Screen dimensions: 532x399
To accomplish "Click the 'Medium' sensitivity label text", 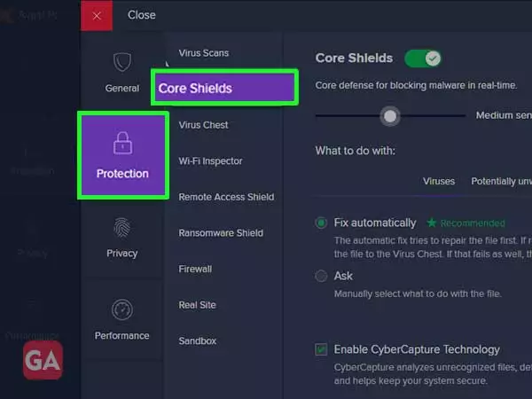I will 504,115.
